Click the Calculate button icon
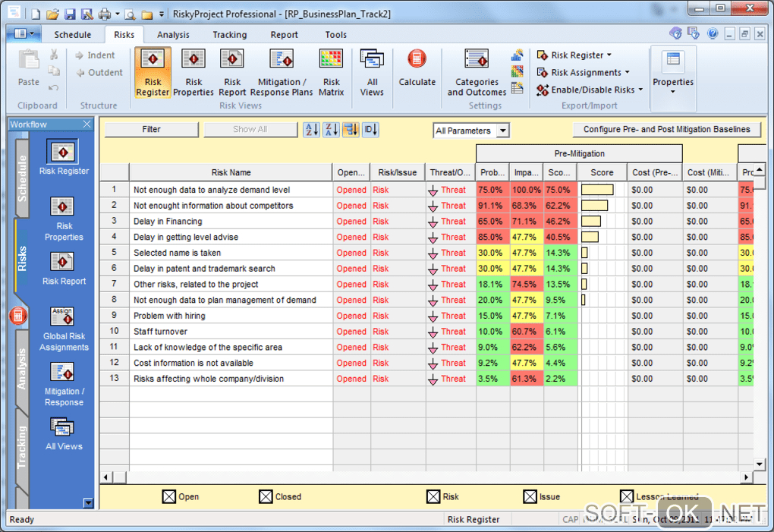 tap(417, 59)
